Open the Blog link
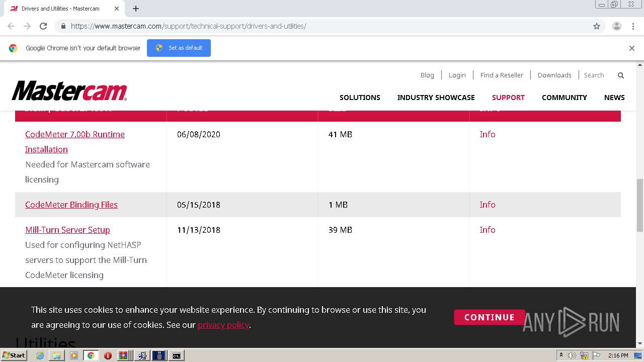Viewport: 644px width, 362px height. pos(427,75)
